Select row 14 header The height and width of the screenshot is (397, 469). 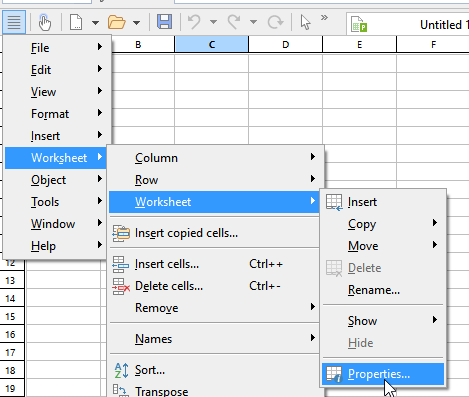(x=12, y=298)
